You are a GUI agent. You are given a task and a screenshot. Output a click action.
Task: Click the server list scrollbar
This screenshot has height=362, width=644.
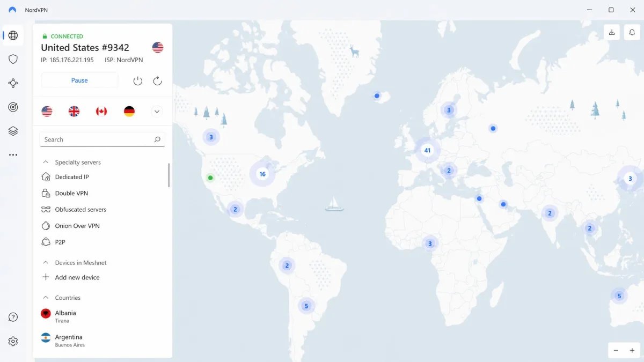169,175
